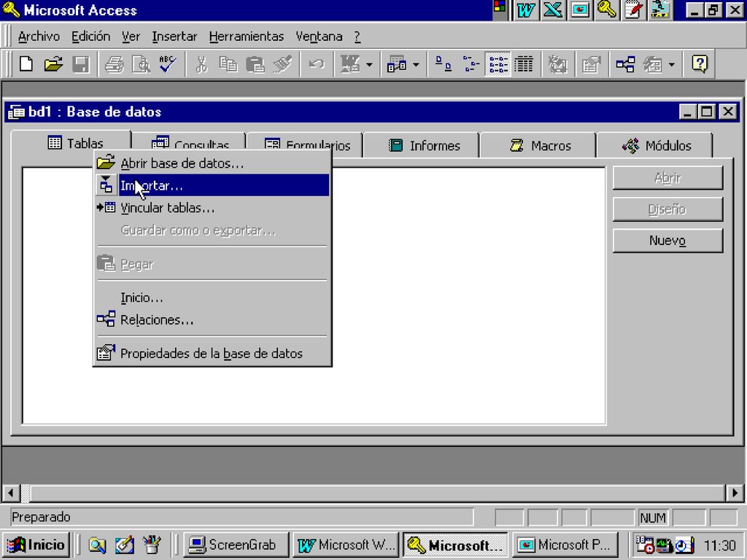Switch to Microsoft W... taskbar button

(346, 544)
